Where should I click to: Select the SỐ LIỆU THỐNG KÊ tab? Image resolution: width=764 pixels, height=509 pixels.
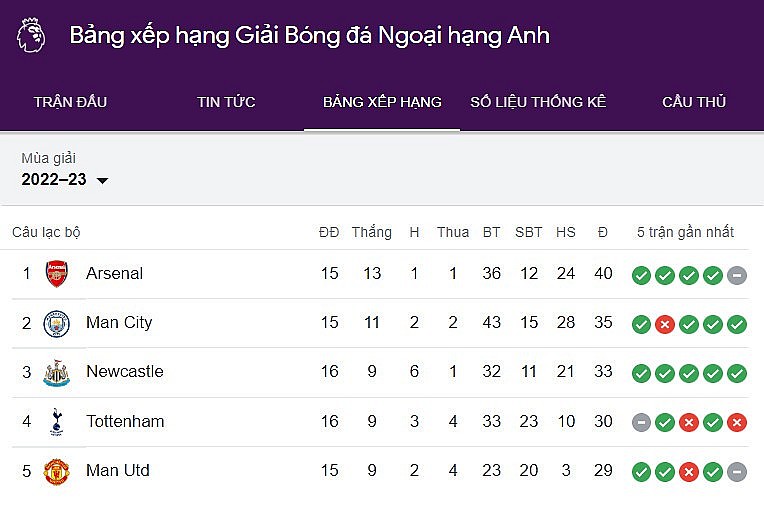(x=538, y=102)
